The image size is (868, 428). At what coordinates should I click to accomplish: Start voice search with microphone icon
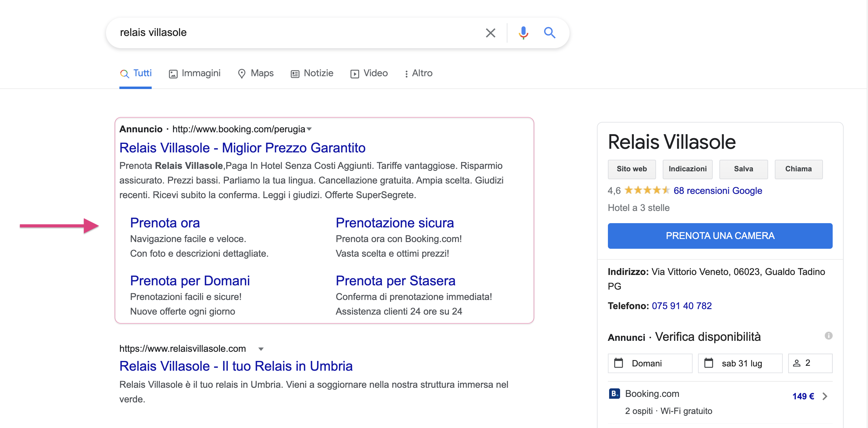(523, 33)
